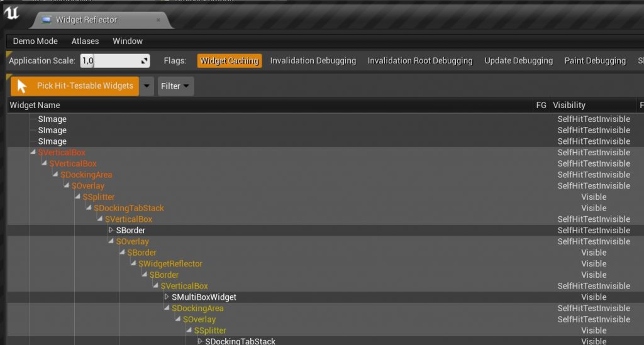Click Visible value on SMultiBoxWidget row
Image resolution: width=644 pixels, height=345 pixels.
click(x=594, y=297)
